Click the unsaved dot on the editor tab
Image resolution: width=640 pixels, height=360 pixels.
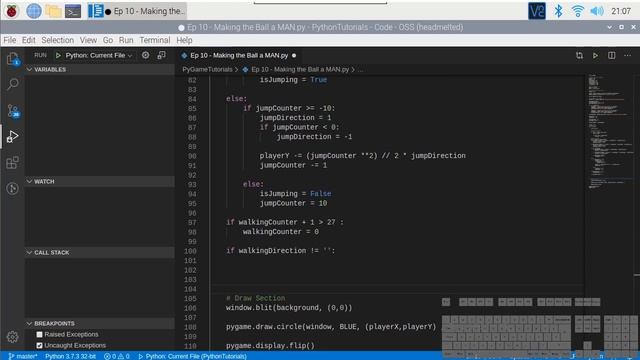pyautogui.click(x=294, y=55)
